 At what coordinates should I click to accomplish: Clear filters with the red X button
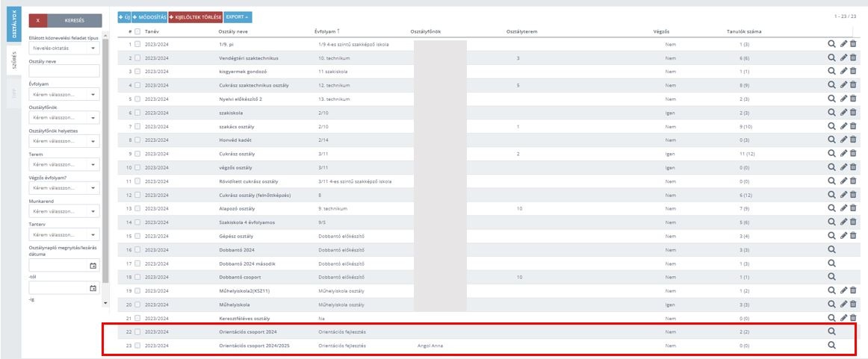coord(37,20)
